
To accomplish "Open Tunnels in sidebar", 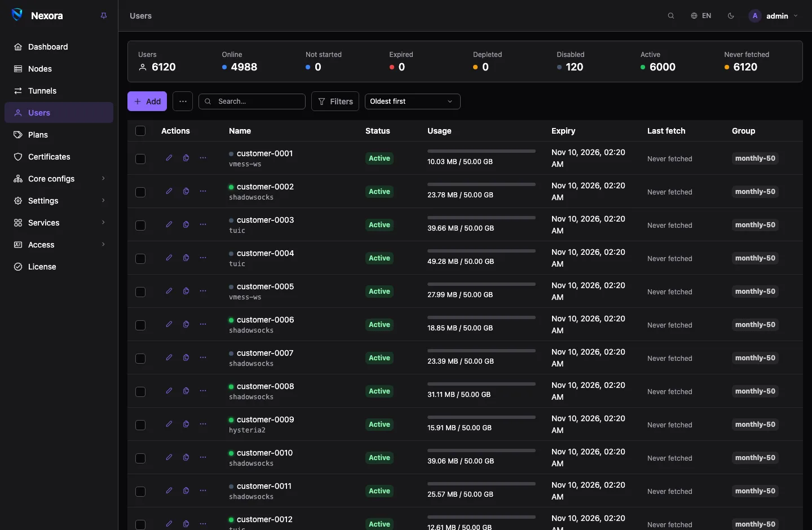I will tap(59, 91).
